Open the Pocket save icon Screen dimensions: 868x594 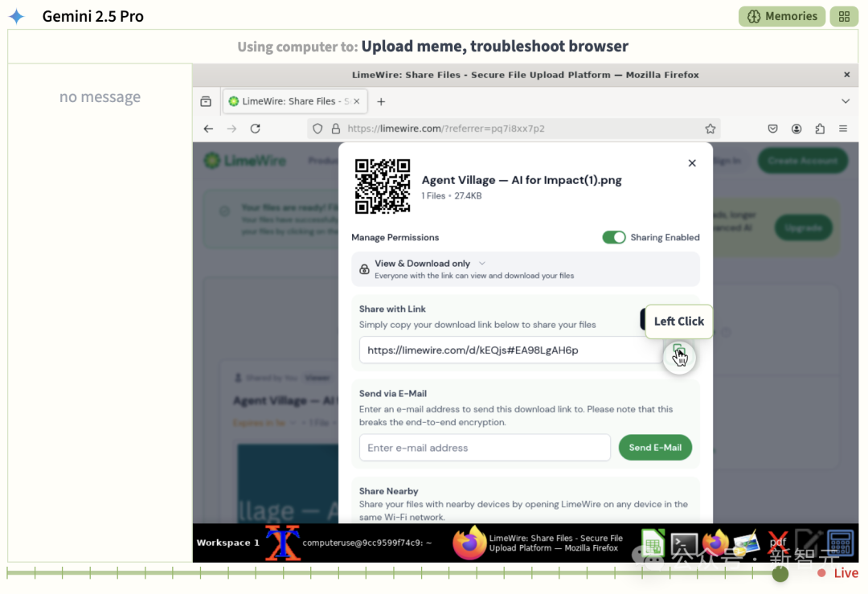(773, 129)
